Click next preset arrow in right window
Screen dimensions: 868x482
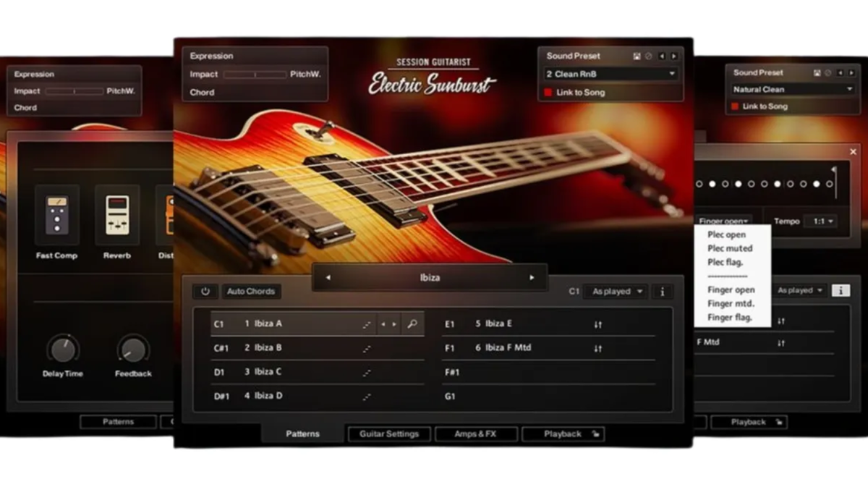click(851, 72)
